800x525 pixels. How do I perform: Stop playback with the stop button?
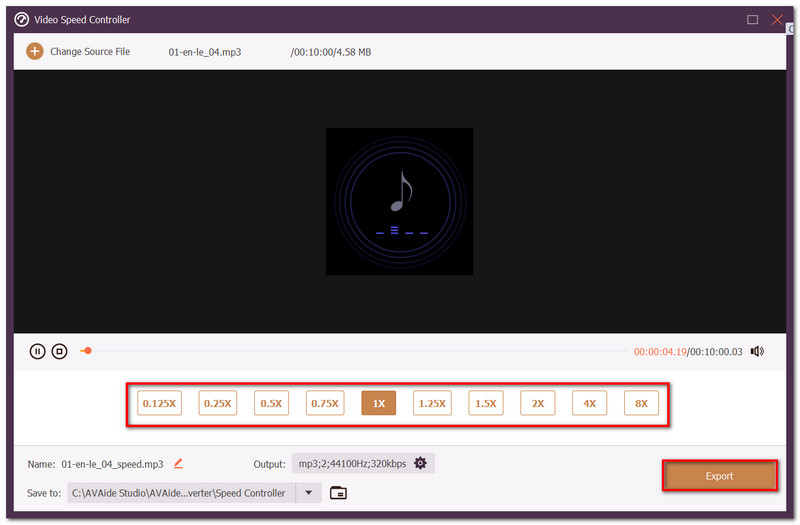[59, 352]
